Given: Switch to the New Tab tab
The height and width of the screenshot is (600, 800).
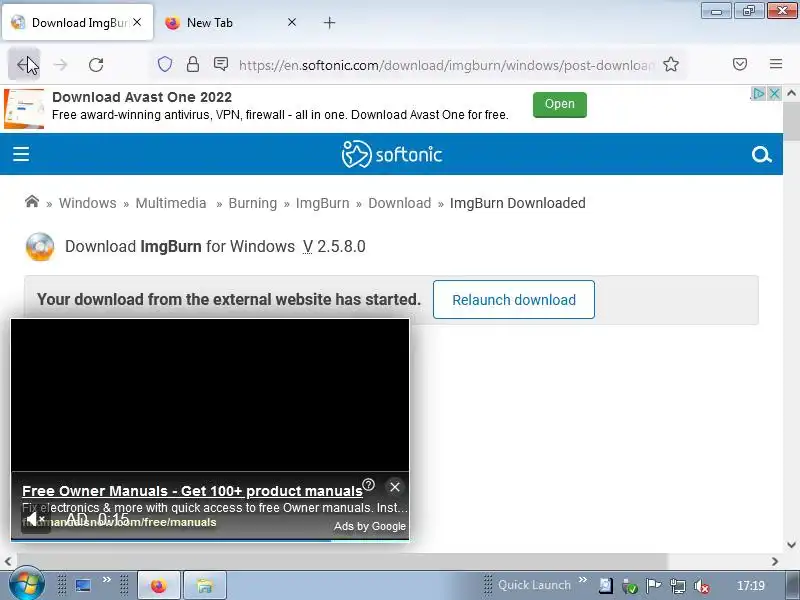Looking at the screenshot, I should point(210,22).
